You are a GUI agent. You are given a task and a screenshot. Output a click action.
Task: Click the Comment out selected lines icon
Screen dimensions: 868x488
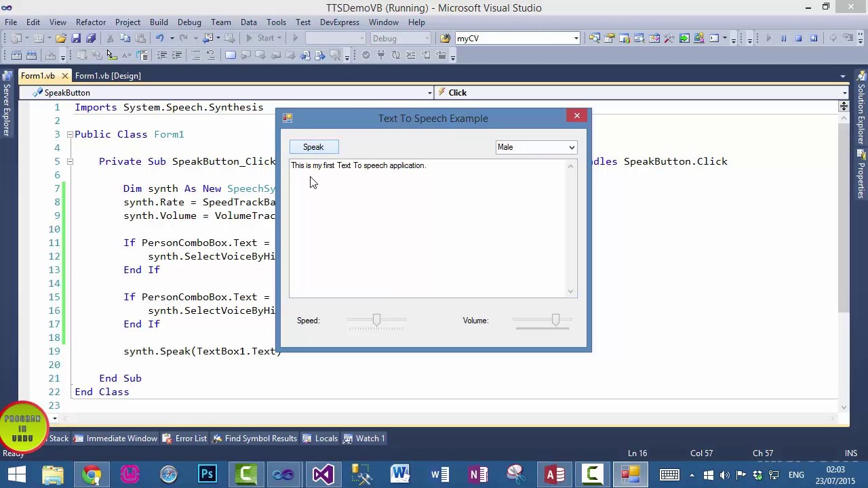point(195,55)
